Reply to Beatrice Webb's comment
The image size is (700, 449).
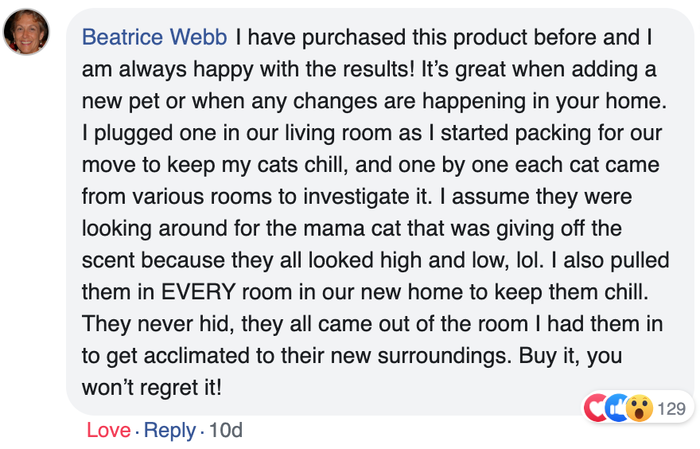[x=170, y=430]
